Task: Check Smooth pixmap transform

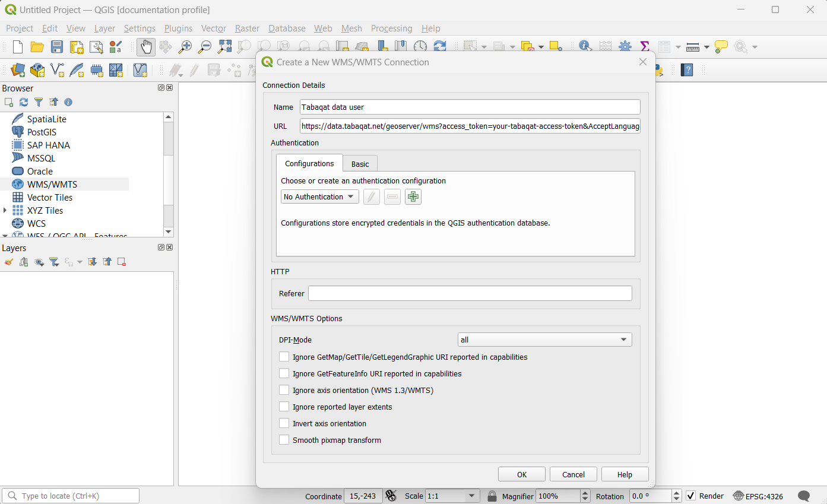Action: pyautogui.click(x=284, y=440)
